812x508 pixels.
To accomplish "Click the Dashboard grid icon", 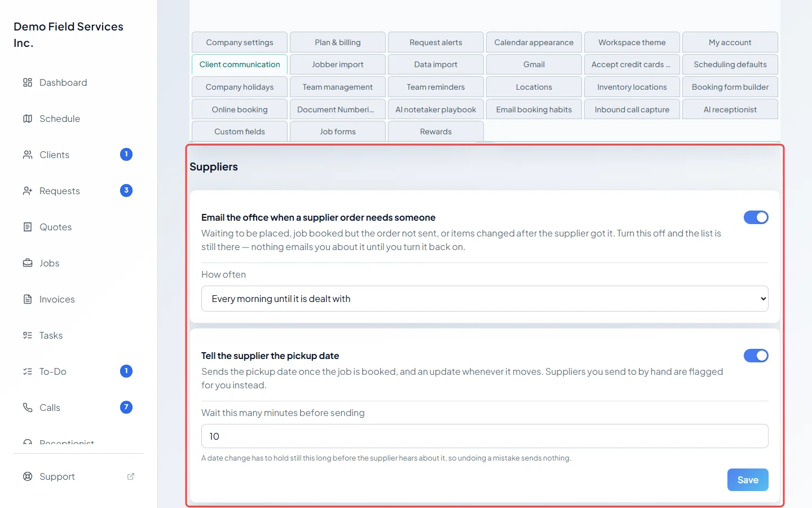I will [x=28, y=82].
